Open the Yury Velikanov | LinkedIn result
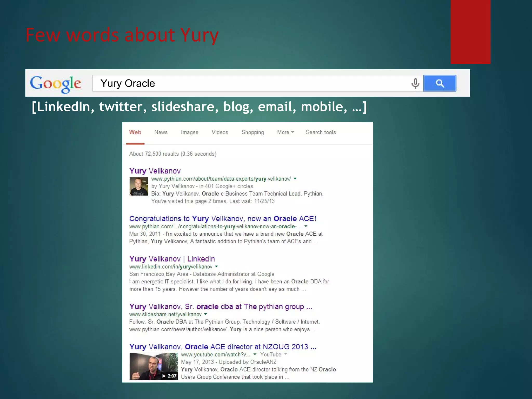This screenshot has height=399, width=532. [172, 259]
